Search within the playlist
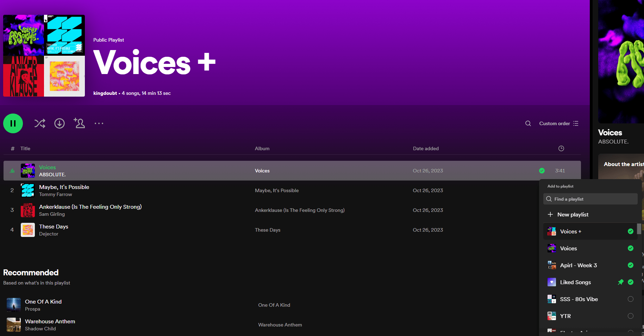 528,123
